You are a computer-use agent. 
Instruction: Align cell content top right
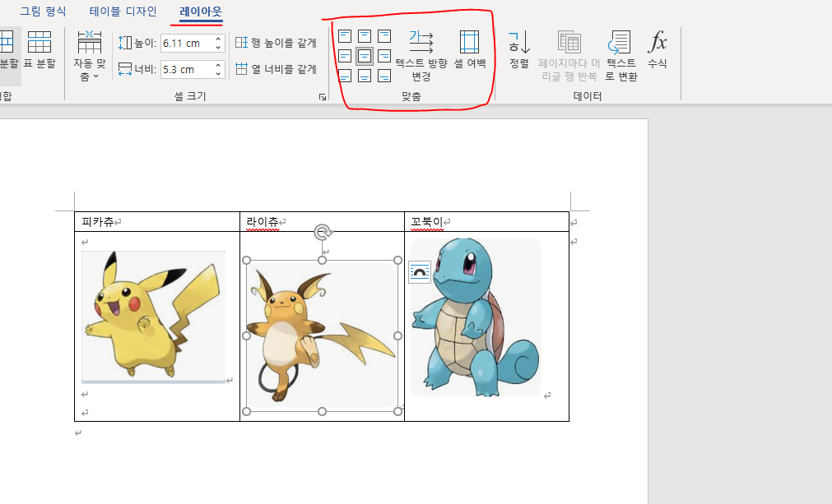coord(384,36)
